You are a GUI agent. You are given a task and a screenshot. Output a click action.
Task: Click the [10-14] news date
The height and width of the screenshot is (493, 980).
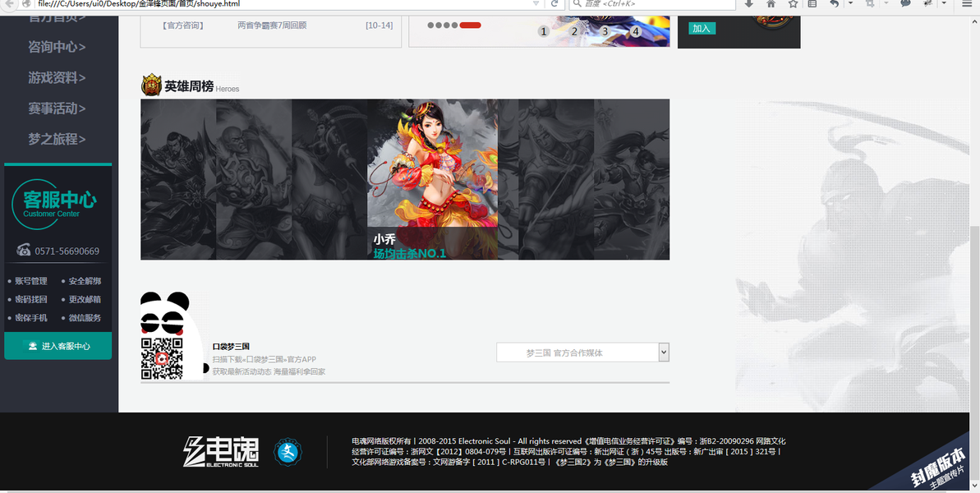click(380, 25)
